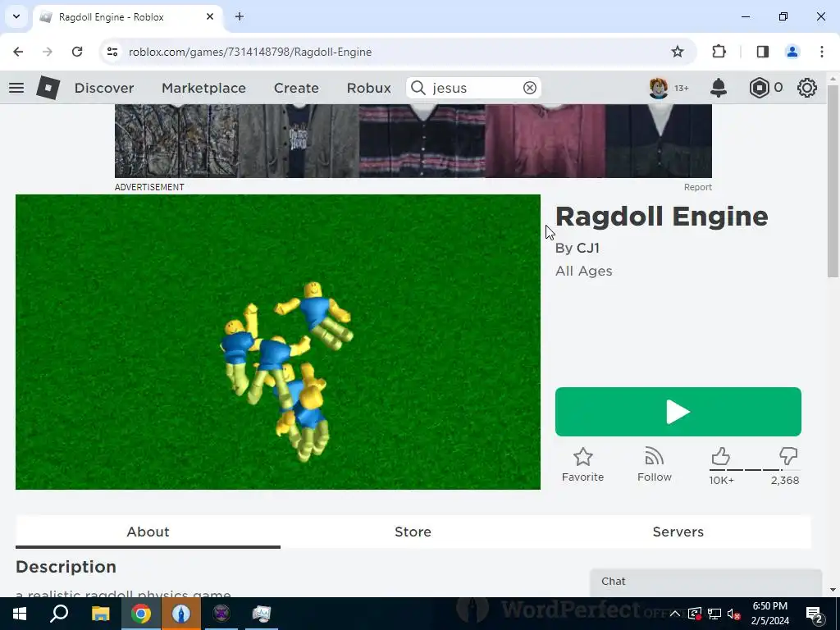Open the notifications bell
The image size is (840, 630).
coord(719,88)
